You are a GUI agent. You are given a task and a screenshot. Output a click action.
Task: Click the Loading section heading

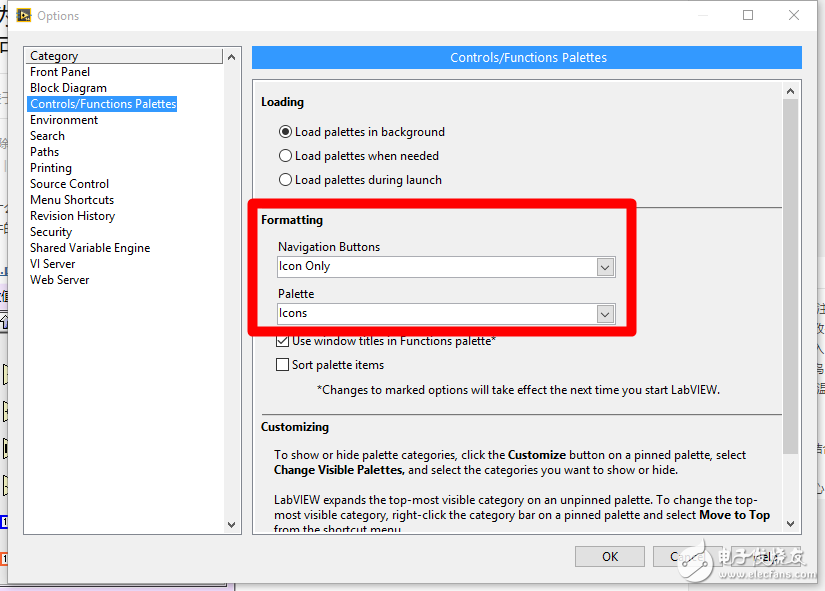point(283,102)
